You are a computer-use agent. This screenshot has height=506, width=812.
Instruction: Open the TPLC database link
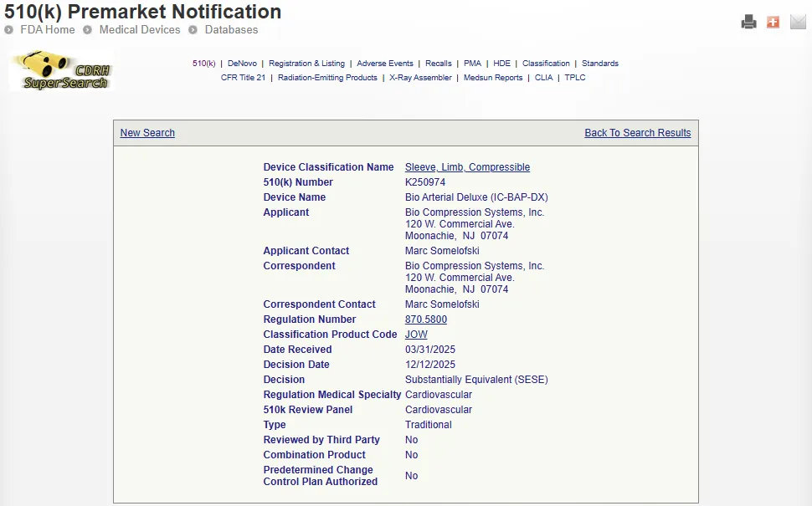575,78
